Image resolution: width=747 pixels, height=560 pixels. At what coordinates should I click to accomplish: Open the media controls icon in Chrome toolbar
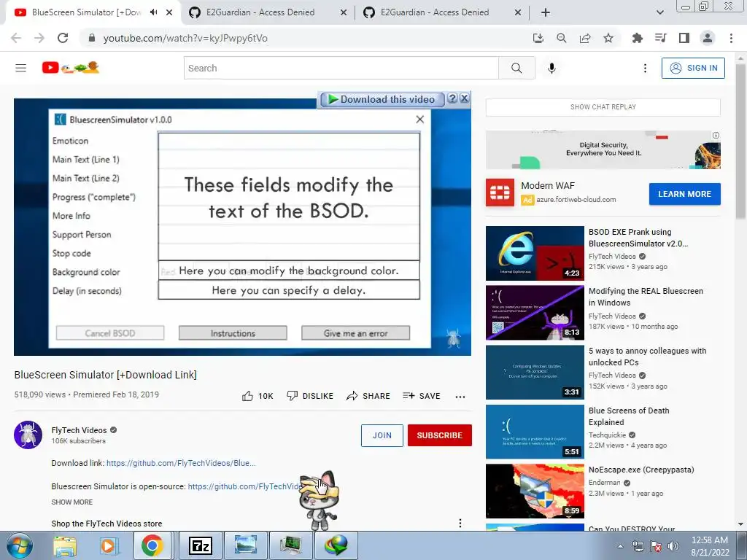pyautogui.click(x=660, y=38)
